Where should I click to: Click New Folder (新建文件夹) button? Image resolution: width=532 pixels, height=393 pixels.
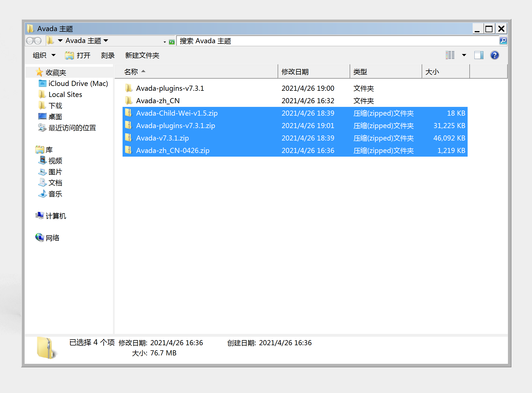[142, 55]
